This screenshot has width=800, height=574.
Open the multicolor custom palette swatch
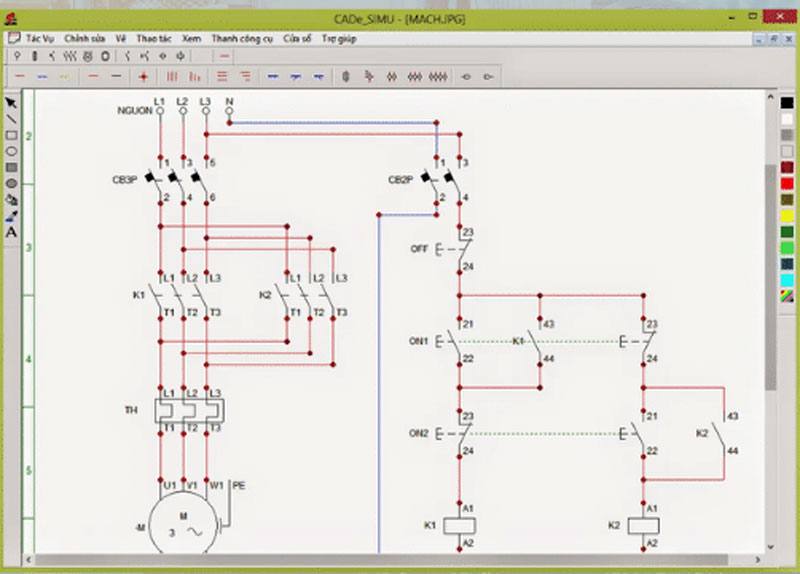(x=787, y=296)
